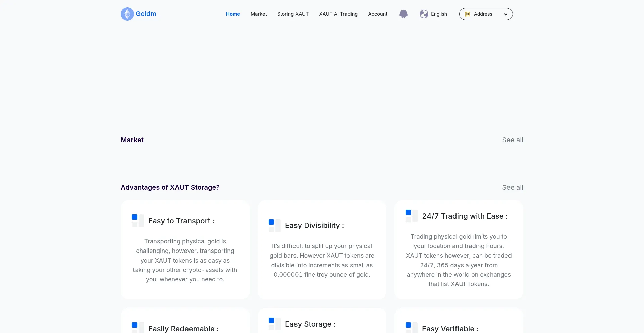
Task: Click See all for XAUT Storage advantages
Action: coord(513,187)
